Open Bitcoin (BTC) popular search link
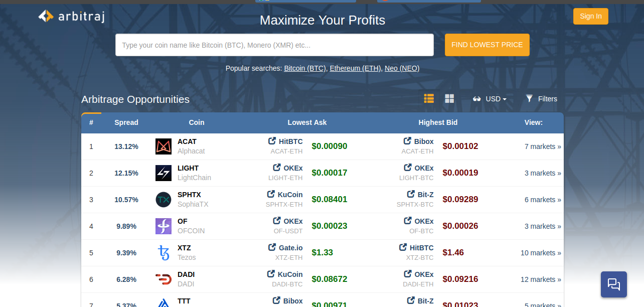Screen dimensions: 644x307 click(x=305, y=68)
